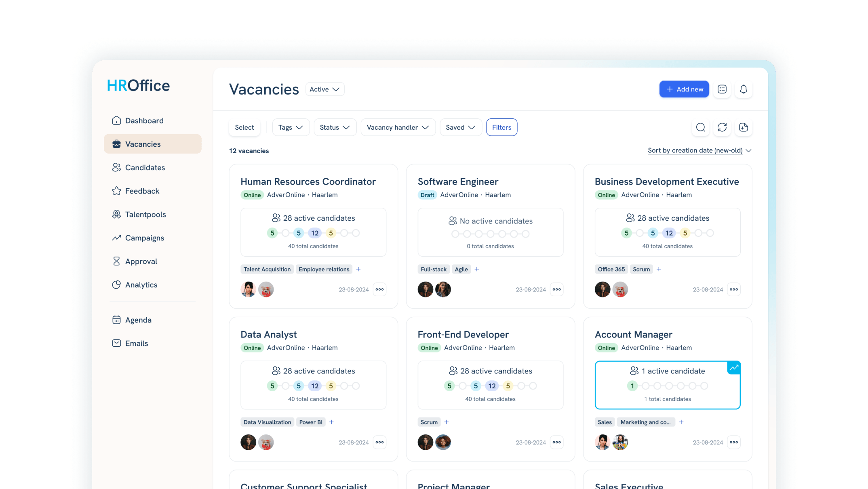Image resolution: width=868 pixels, height=489 pixels.
Task: Open more options on Data Analyst card
Action: [379, 442]
